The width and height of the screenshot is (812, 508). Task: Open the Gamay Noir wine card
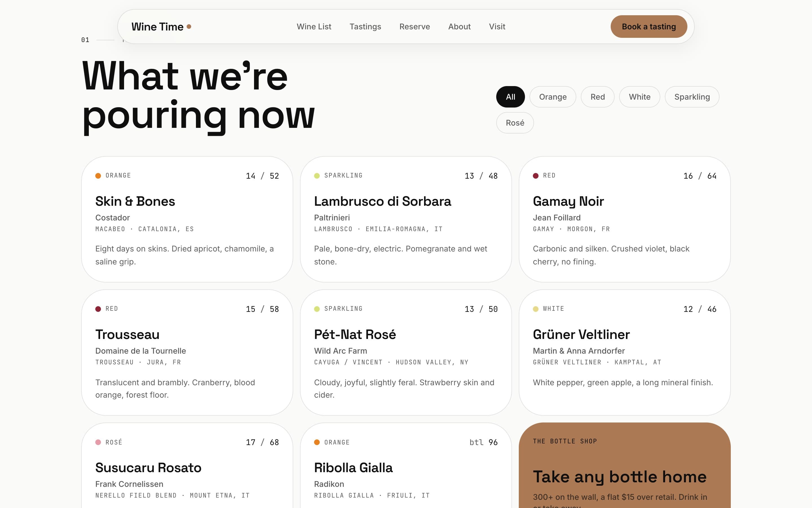(x=625, y=219)
